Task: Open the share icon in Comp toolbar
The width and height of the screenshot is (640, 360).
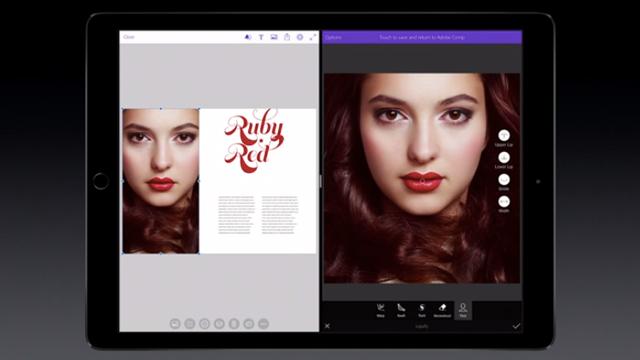Action: (x=287, y=37)
